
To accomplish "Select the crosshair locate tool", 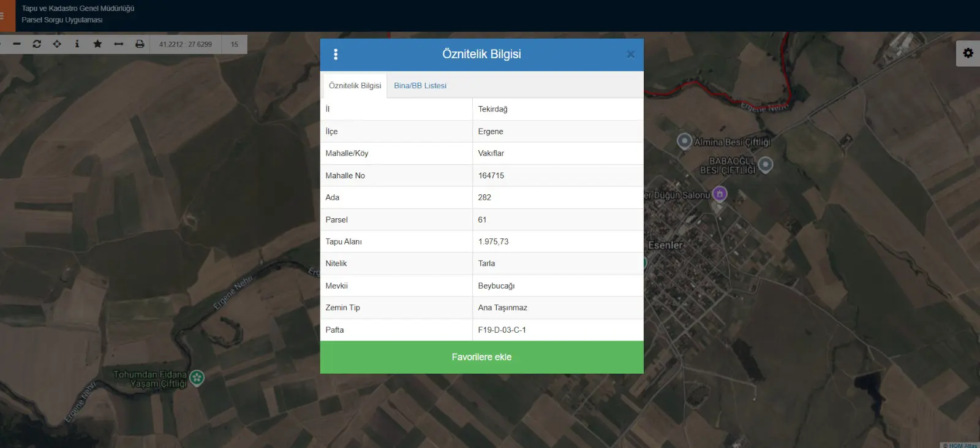I will (57, 44).
